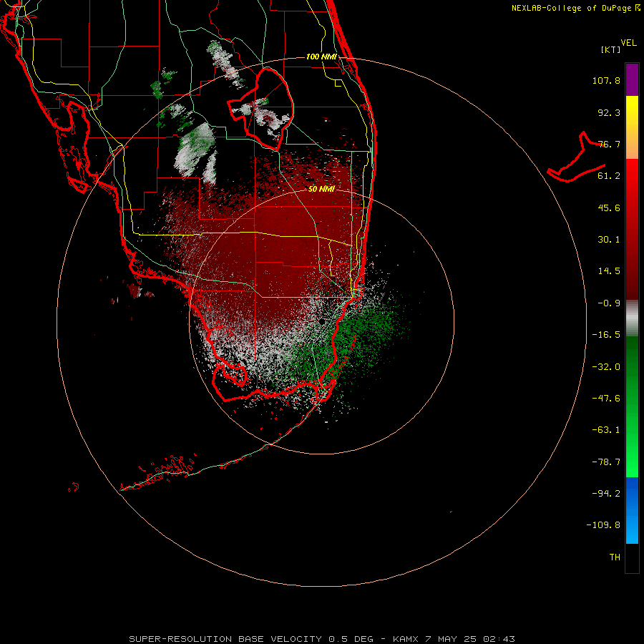The width and height of the screenshot is (644, 644).
Task: Click the -94.2 velocity scale value
Action: click(x=606, y=493)
